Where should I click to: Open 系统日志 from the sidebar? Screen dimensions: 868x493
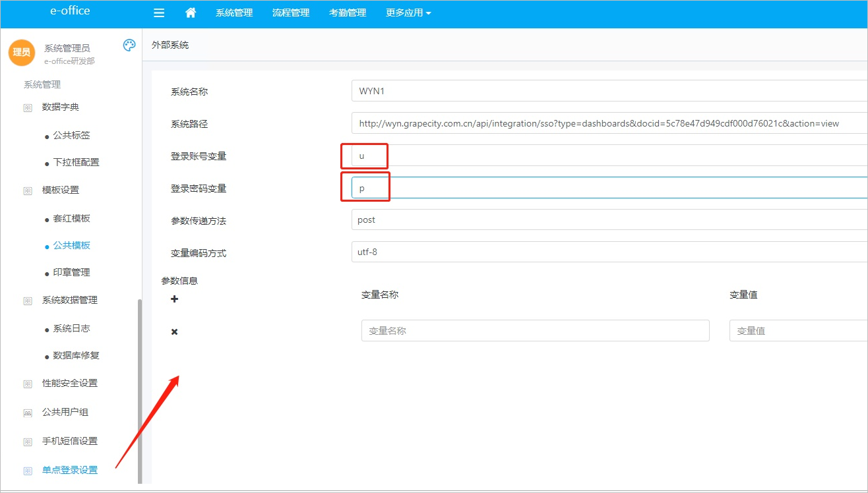[x=71, y=328]
